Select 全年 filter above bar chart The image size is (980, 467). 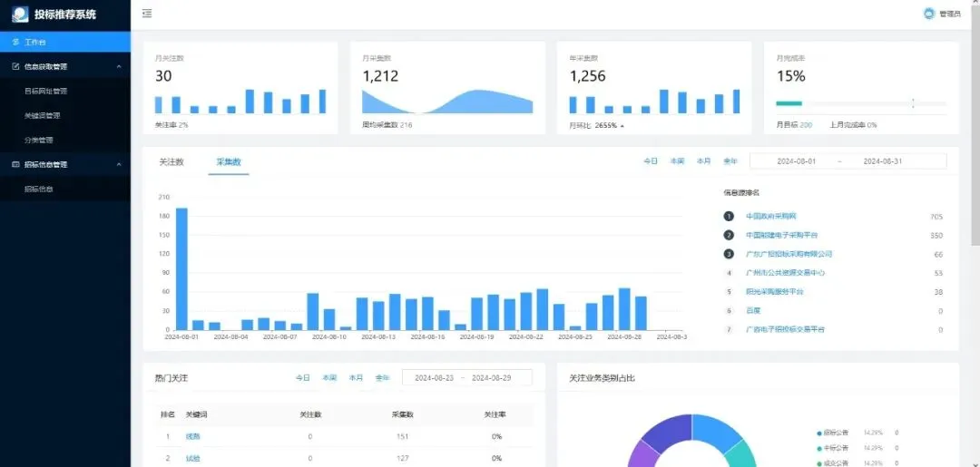tap(730, 161)
